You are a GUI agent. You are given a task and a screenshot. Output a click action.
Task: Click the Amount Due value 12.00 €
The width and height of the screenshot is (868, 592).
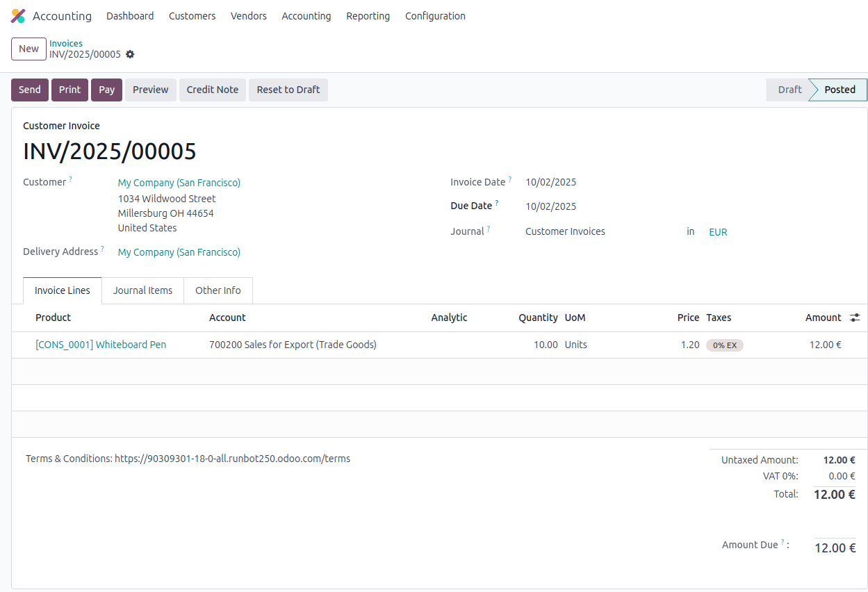835,548
